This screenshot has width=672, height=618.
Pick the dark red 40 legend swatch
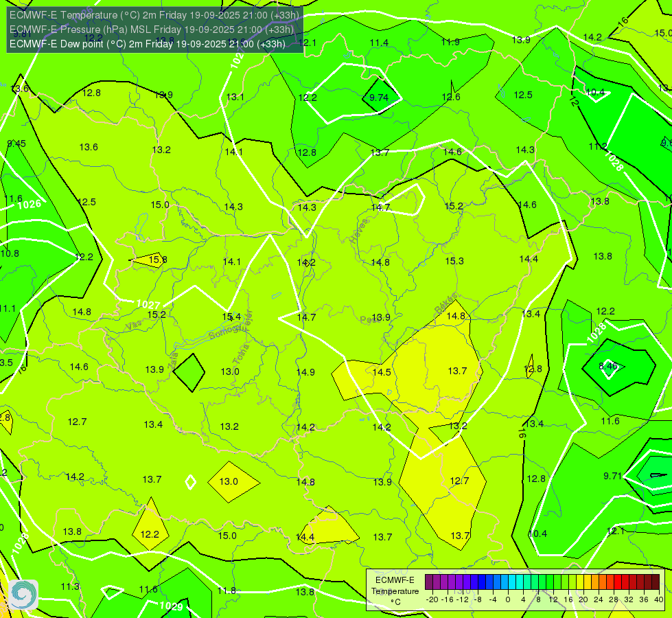[656, 582]
